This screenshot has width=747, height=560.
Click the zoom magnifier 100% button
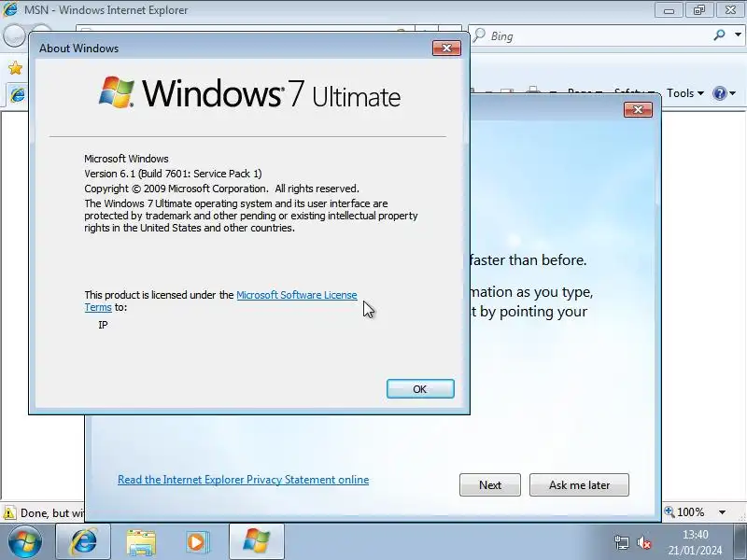pos(684,512)
